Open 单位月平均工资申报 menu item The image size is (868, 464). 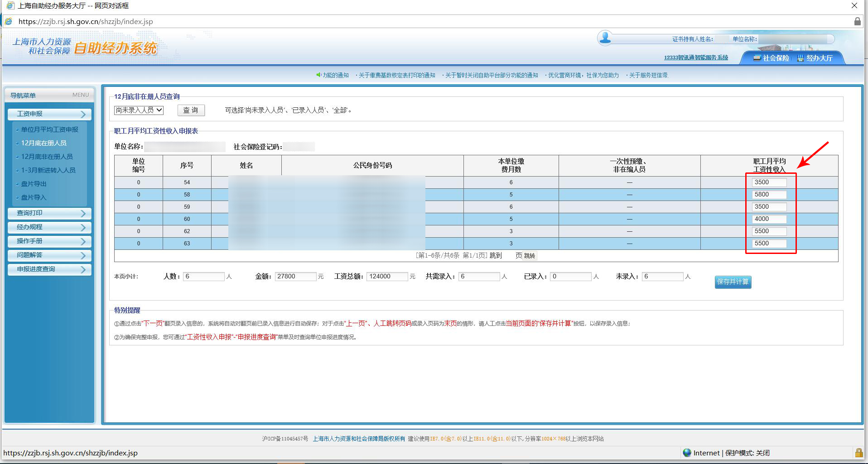click(x=49, y=129)
